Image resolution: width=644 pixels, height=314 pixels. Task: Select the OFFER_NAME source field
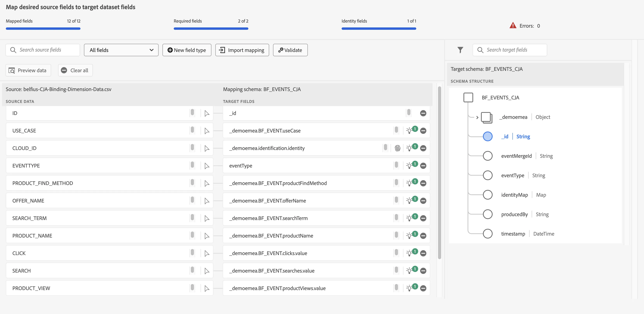109,201
